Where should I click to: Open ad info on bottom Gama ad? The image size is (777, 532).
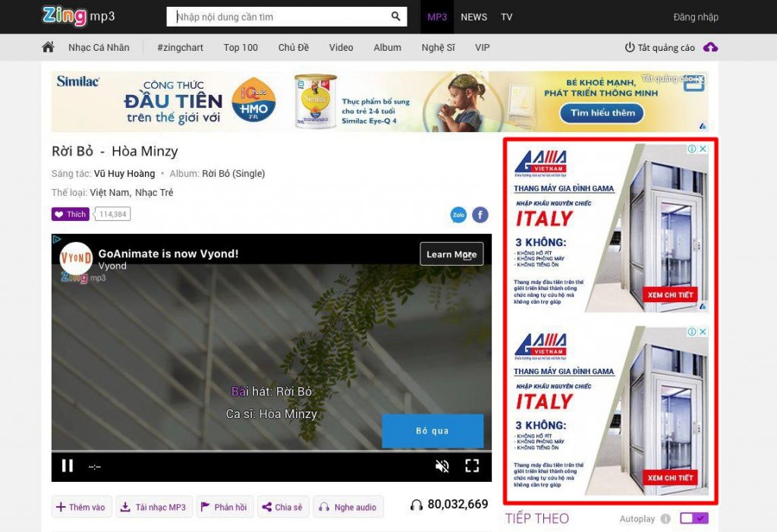pyautogui.click(x=692, y=332)
